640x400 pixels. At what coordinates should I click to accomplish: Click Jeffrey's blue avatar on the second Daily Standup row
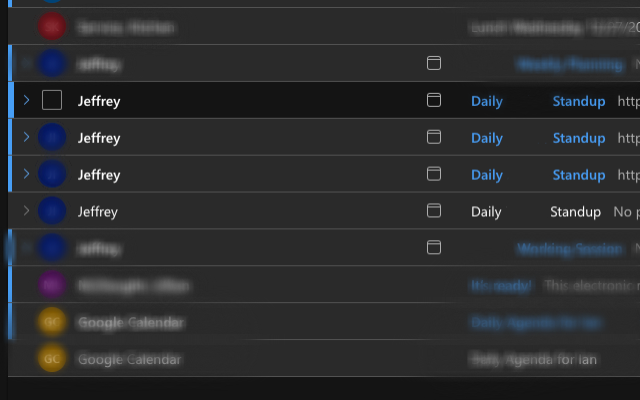52,138
